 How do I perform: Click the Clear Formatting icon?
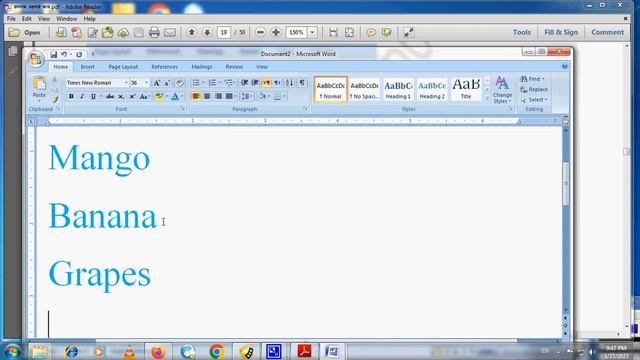click(x=180, y=83)
